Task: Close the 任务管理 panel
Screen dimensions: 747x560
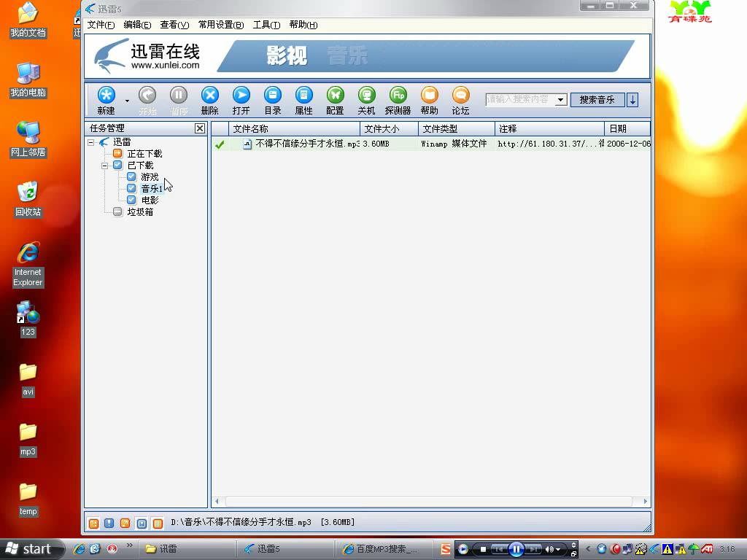Action: coord(200,128)
